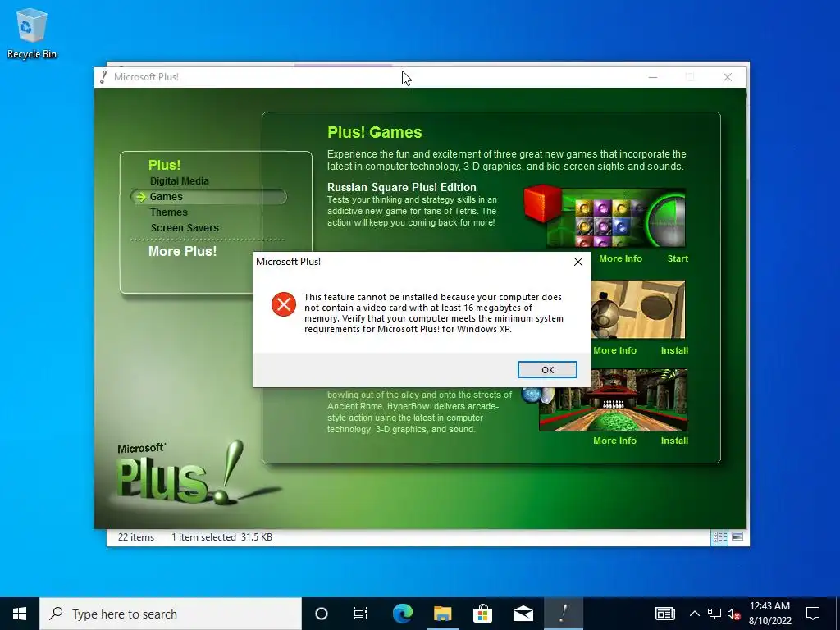This screenshot has height=630, width=840.
Task: Open Digital Media section in Plus! menu
Action: pyautogui.click(x=180, y=181)
